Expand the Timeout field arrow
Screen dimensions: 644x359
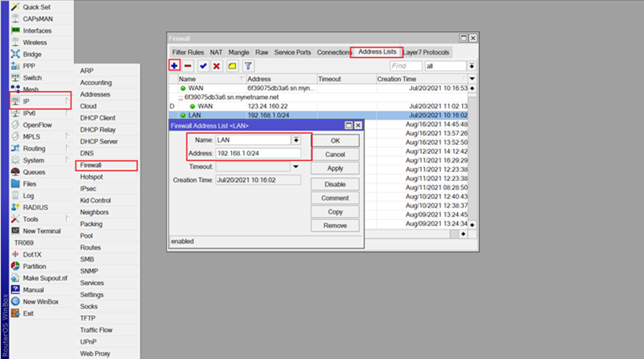pyautogui.click(x=296, y=166)
